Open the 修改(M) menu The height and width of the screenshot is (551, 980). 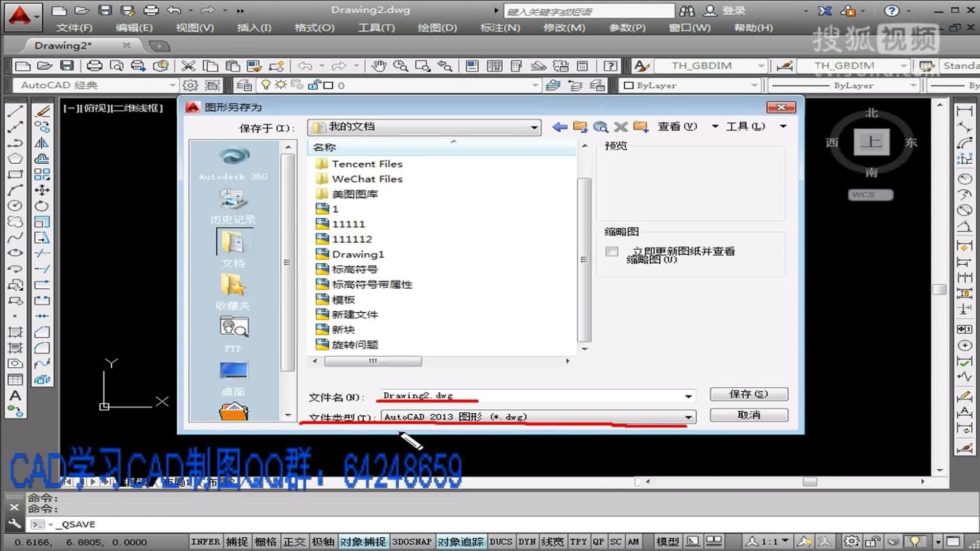coord(564,28)
